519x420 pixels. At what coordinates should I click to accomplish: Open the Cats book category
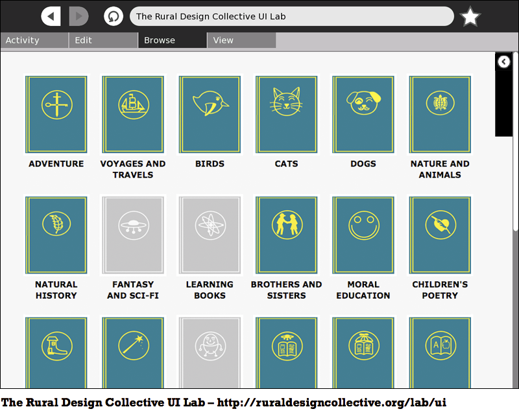coord(286,114)
